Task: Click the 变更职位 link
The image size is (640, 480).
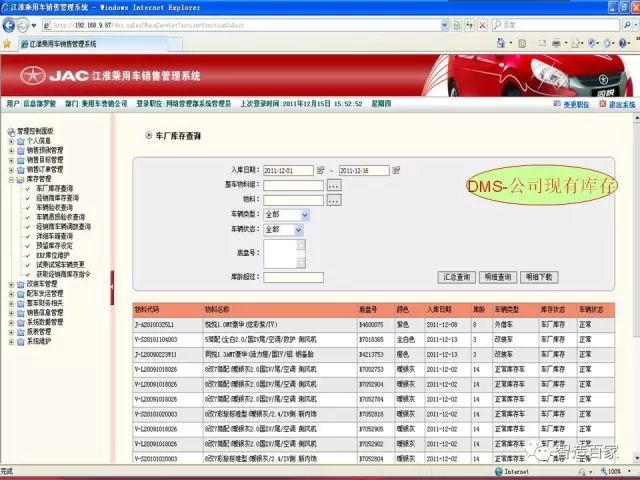Action: (x=576, y=104)
